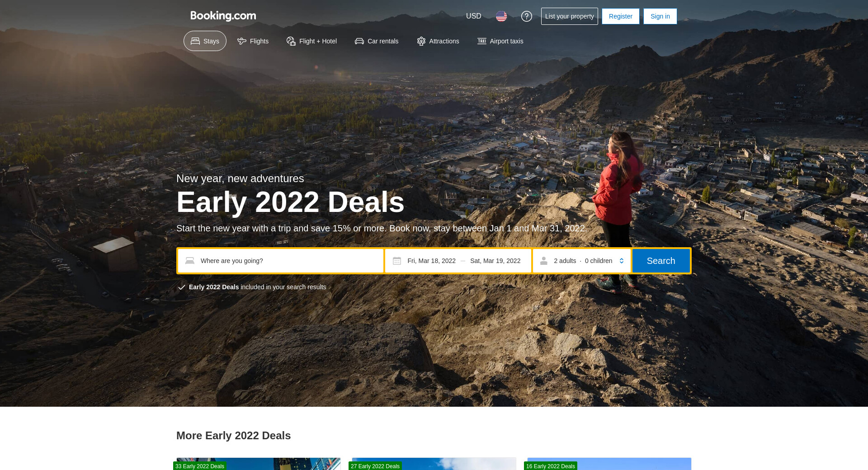Click the Register button
This screenshot has height=470, width=868.
(x=620, y=16)
